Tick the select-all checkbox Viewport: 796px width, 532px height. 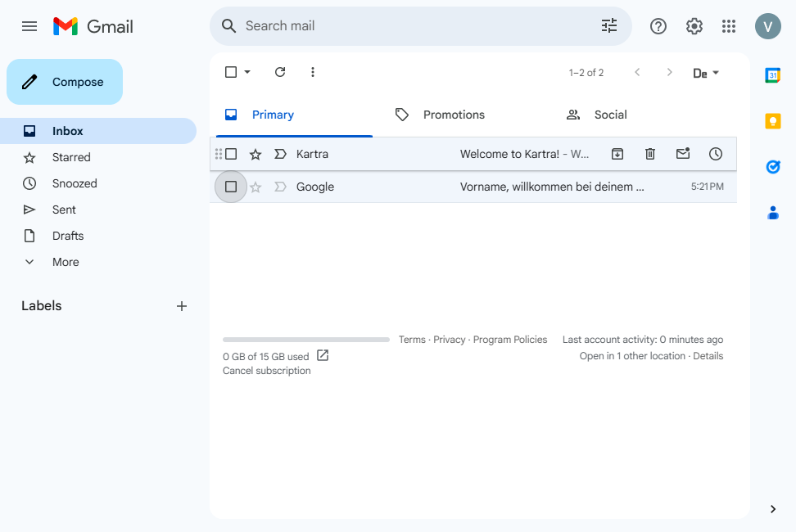pyautogui.click(x=231, y=72)
